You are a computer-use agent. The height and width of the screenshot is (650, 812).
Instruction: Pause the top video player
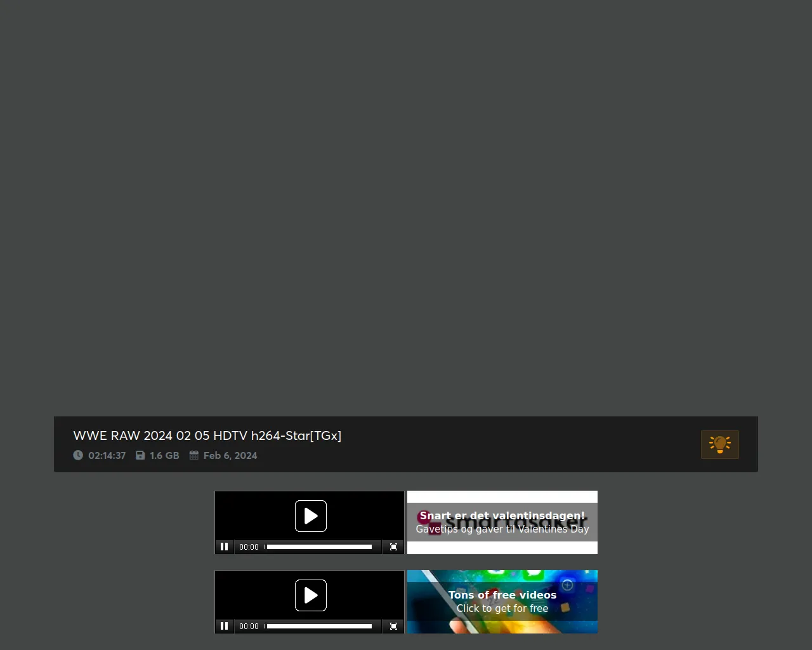pos(224,547)
